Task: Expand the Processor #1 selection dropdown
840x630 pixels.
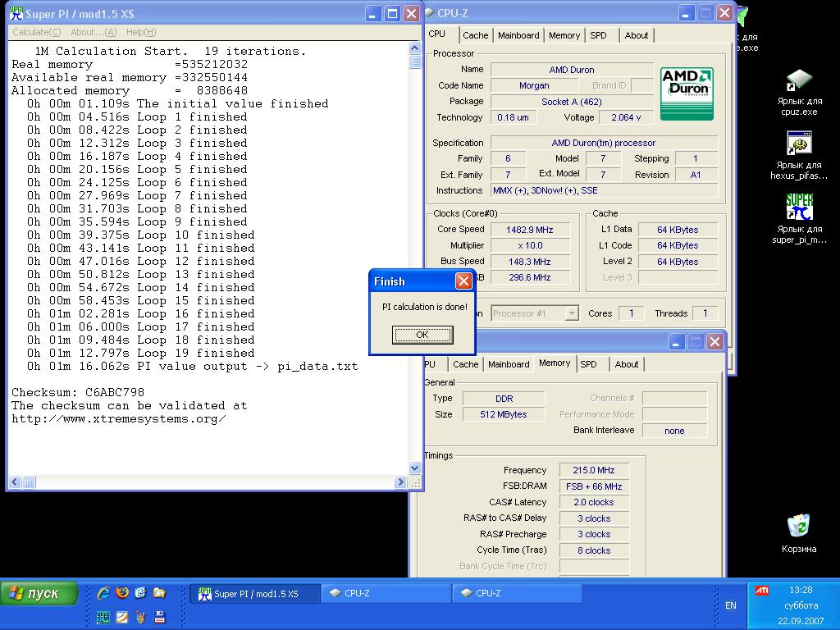Action: pyautogui.click(x=572, y=313)
